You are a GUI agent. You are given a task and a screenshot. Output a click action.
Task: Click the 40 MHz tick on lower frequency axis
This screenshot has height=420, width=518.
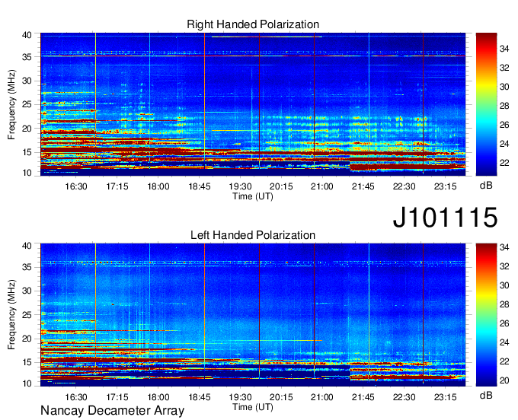click(27, 246)
